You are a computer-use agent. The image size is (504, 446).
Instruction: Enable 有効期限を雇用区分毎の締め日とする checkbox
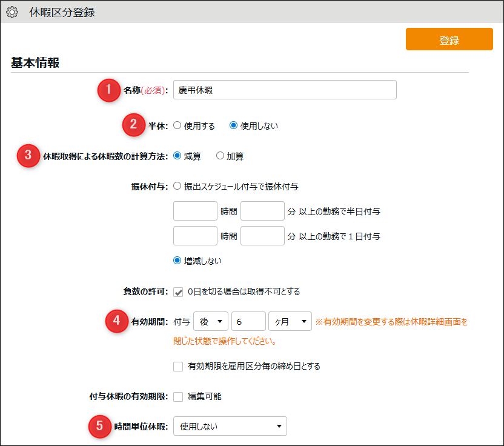tap(178, 366)
